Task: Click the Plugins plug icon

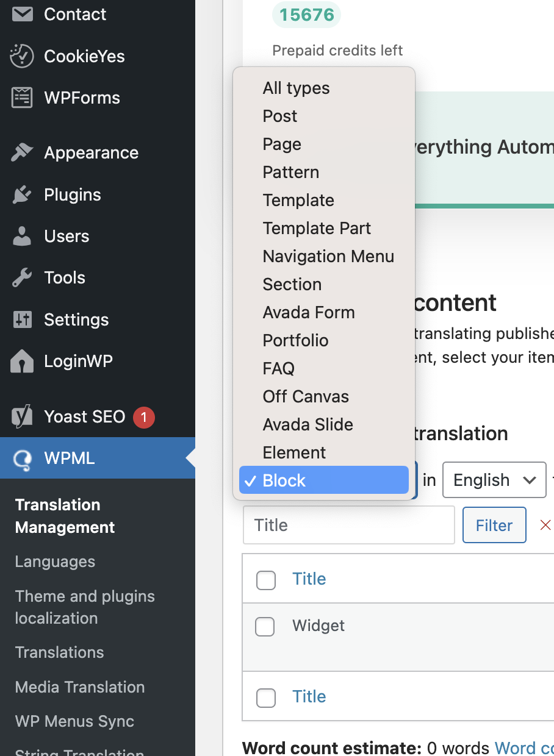Action: click(23, 194)
